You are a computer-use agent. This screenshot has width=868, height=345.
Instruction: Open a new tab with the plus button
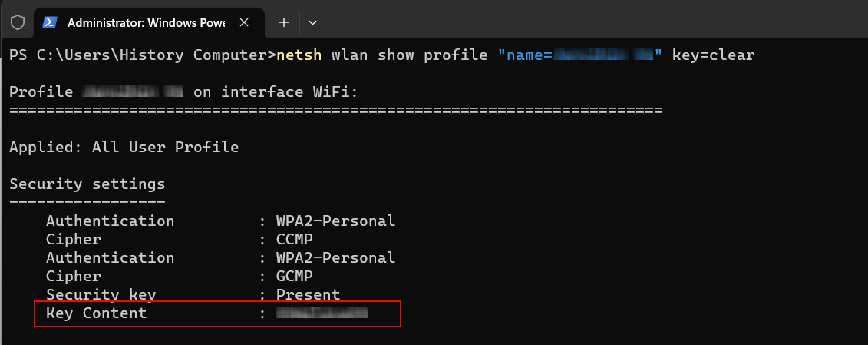284,22
